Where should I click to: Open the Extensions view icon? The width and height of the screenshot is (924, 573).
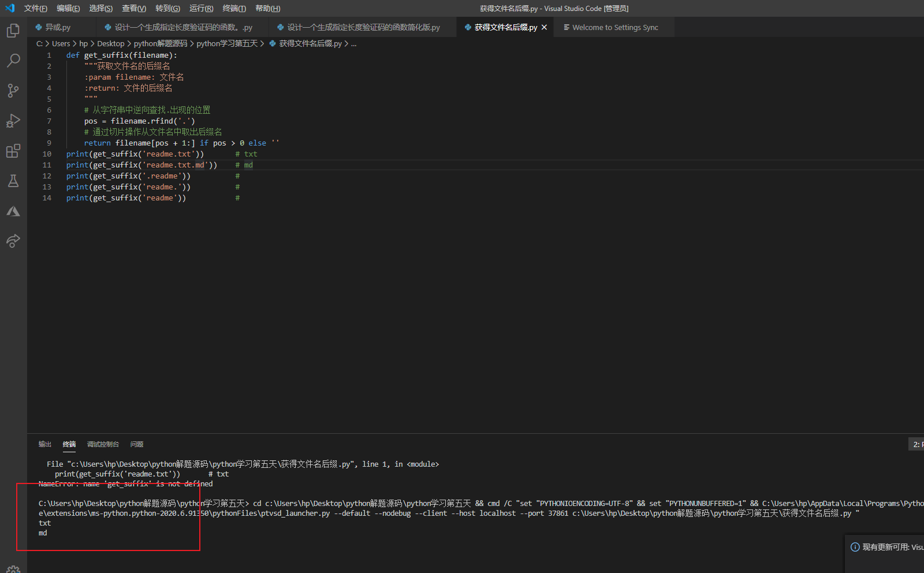pos(13,151)
